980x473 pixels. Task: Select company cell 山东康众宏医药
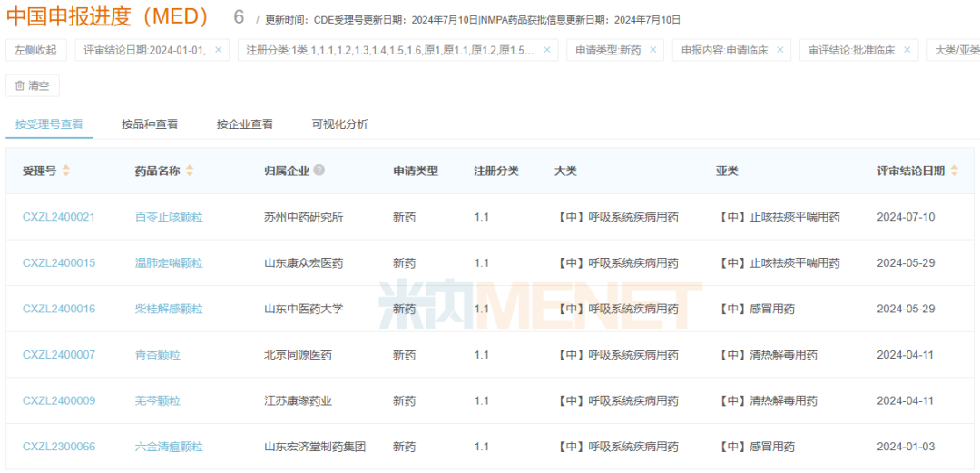click(x=304, y=262)
